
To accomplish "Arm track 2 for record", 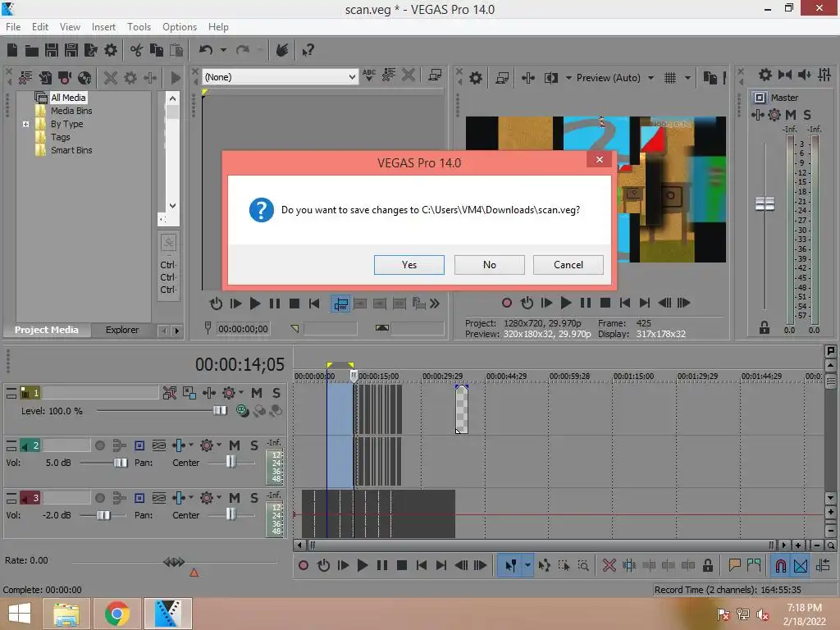I will (99, 445).
